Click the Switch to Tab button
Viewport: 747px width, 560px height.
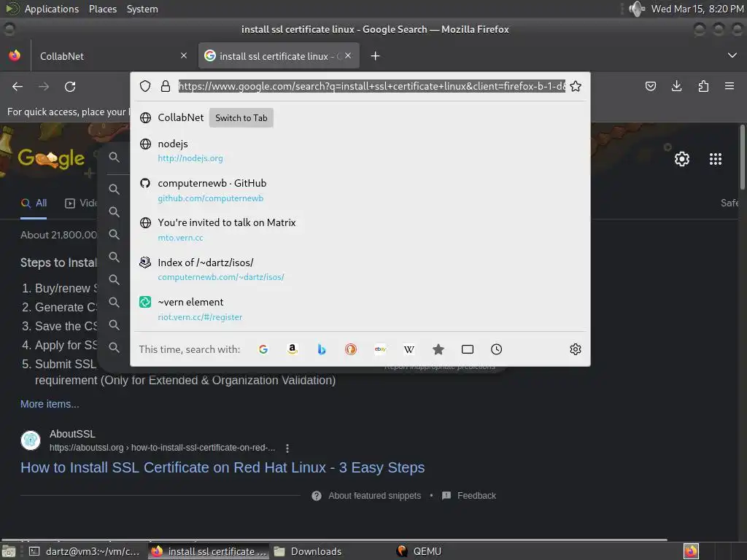[241, 117]
